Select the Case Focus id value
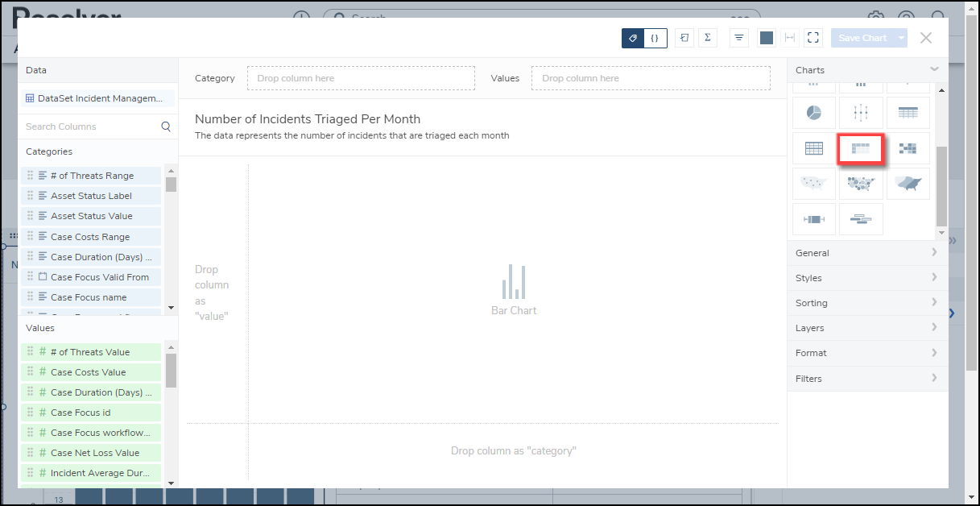Image resolution: width=980 pixels, height=506 pixels. click(x=91, y=413)
